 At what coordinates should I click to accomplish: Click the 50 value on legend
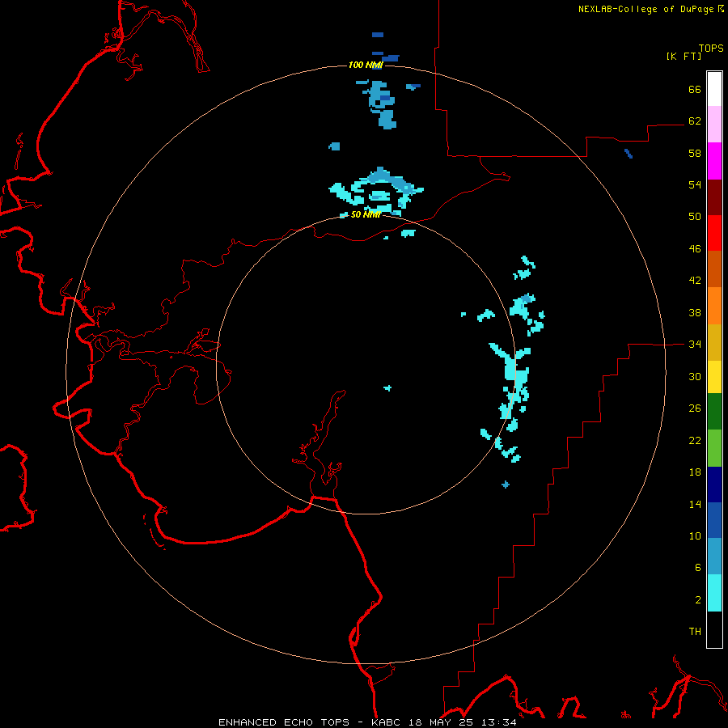(x=695, y=217)
